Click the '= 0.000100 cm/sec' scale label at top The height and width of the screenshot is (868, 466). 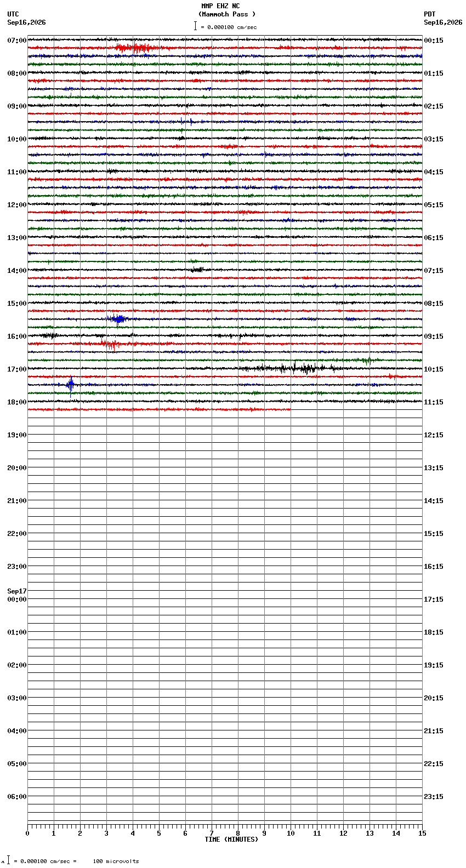[x=229, y=27]
